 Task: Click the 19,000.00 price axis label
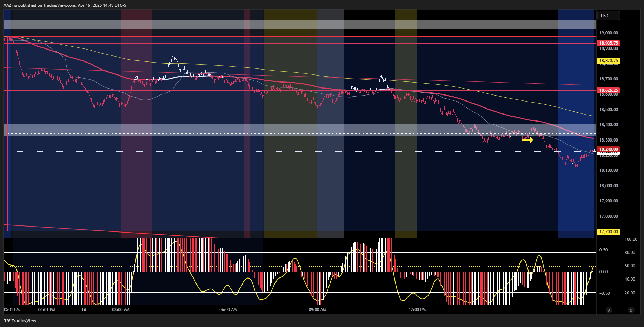[x=609, y=33]
